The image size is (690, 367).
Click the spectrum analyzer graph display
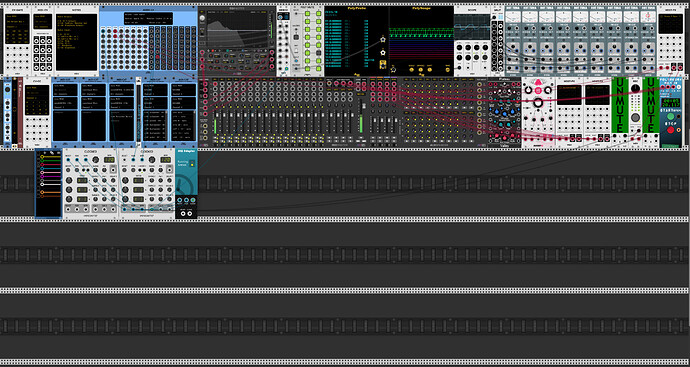pos(237,29)
